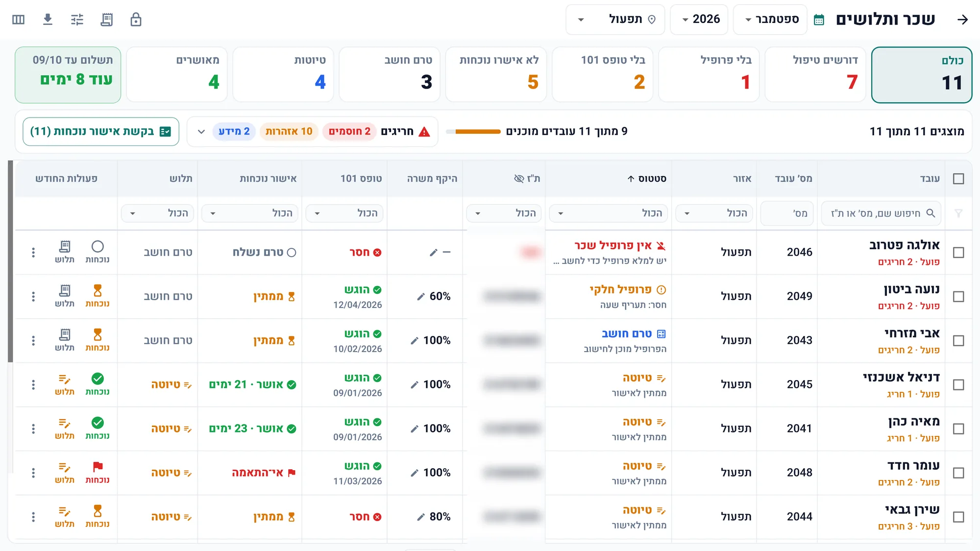The image size is (980, 551).
Task: Edit job scope pencil for שירן גבאי
Action: (x=420, y=517)
